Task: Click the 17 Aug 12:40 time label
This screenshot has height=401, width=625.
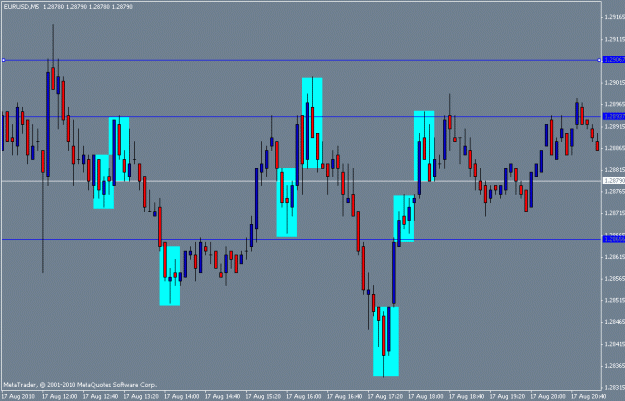Action: point(100,397)
